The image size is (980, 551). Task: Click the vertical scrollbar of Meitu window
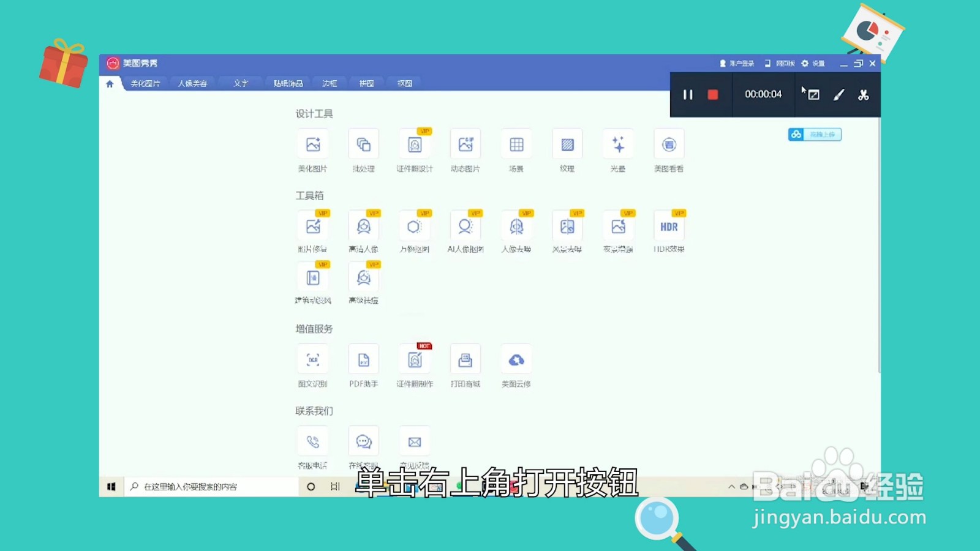tap(879, 245)
